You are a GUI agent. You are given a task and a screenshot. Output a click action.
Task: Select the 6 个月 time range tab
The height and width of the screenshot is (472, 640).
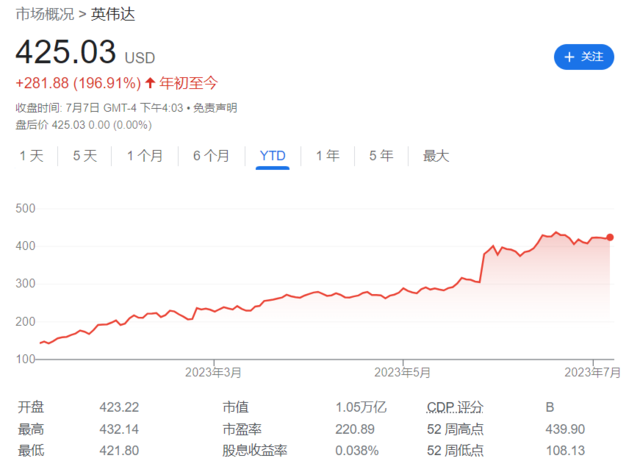point(211,156)
